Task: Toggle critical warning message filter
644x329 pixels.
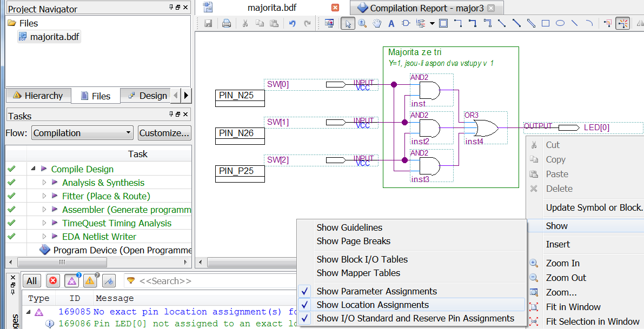Action: [72, 280]
